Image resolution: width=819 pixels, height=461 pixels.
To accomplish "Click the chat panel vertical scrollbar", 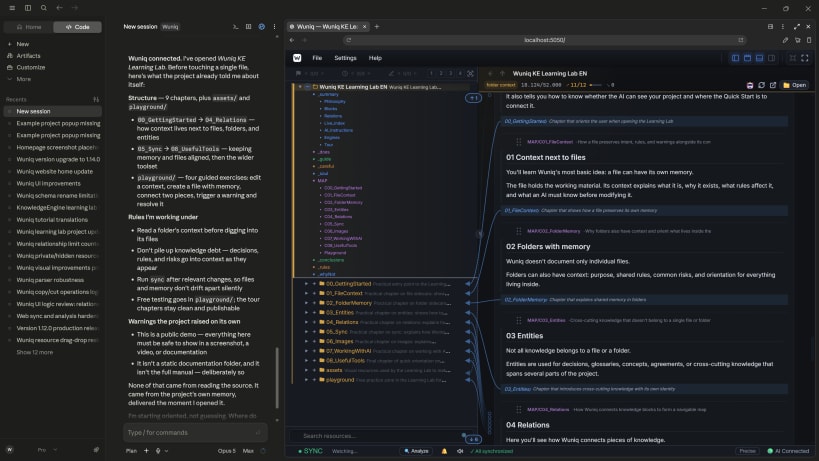I will (x=277, y=378).
